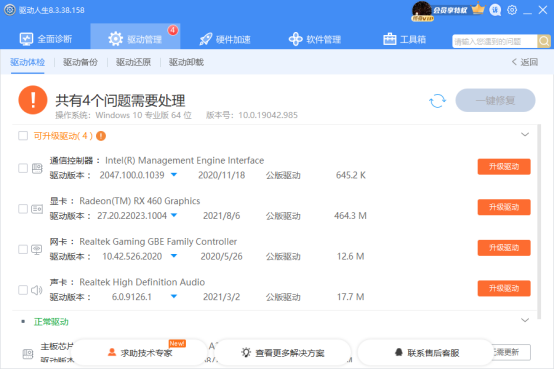
Task: Click the motherboard chipset device icon
Action: tap(28, 354)
